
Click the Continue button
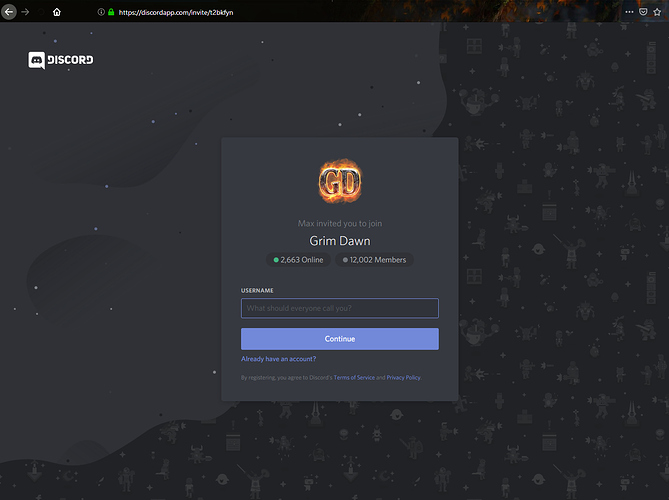[340, 339]
